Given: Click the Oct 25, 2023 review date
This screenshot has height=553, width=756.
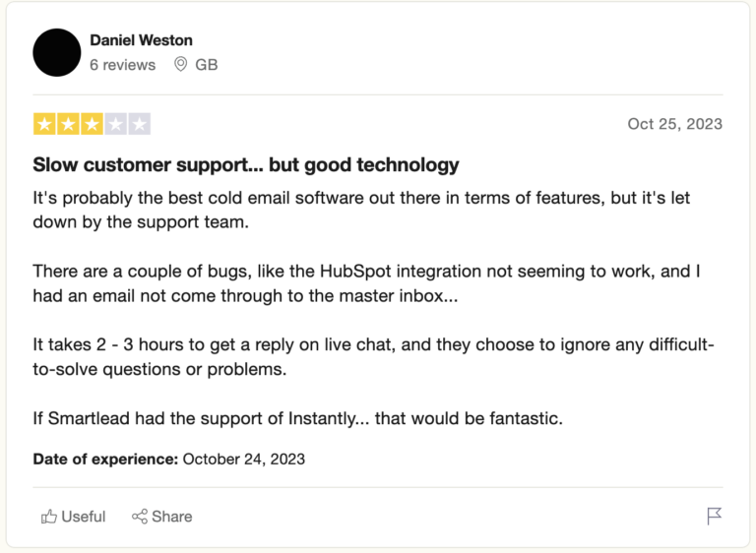Looking at the screenshot, I should (674, 124).
